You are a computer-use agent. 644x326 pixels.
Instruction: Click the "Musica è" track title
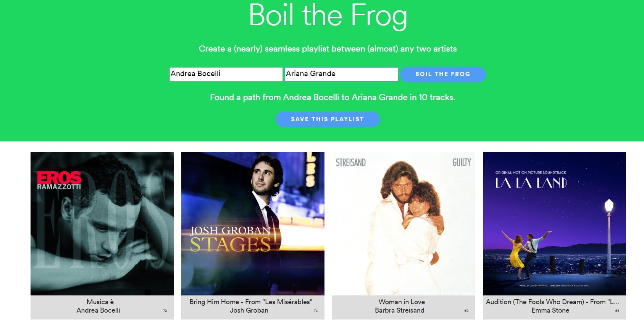[100, 302]
